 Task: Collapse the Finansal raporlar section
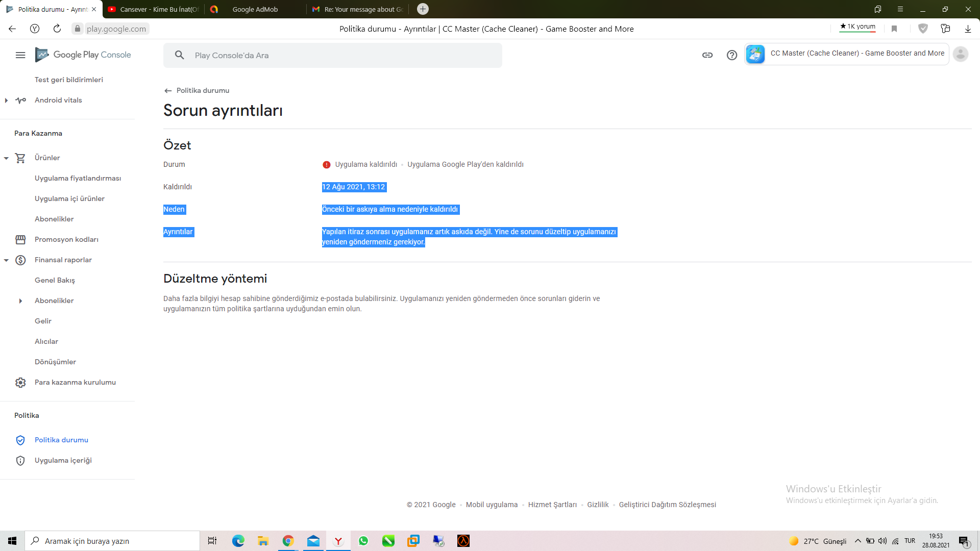(x=6, y=260)
